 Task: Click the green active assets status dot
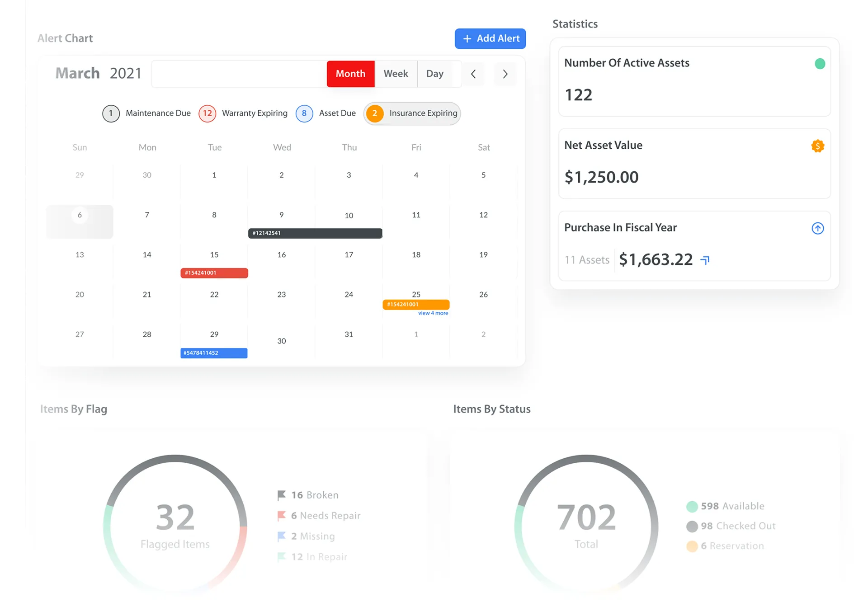pos(820,64)
